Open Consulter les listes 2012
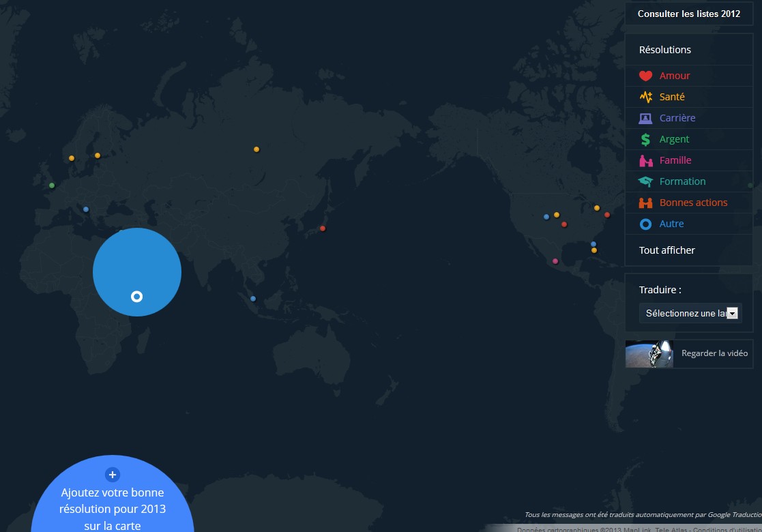 688,14
